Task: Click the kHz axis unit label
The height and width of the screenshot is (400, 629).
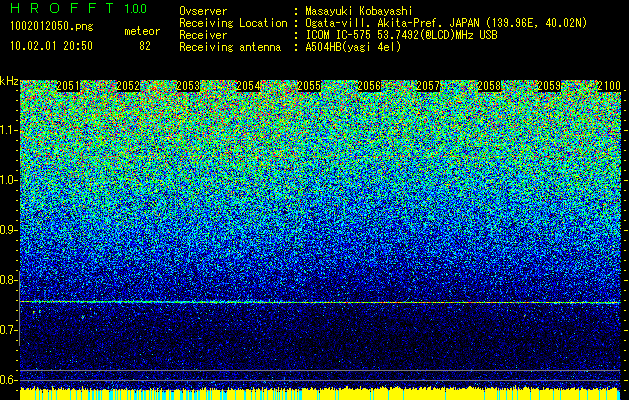Action: [9, 81]
